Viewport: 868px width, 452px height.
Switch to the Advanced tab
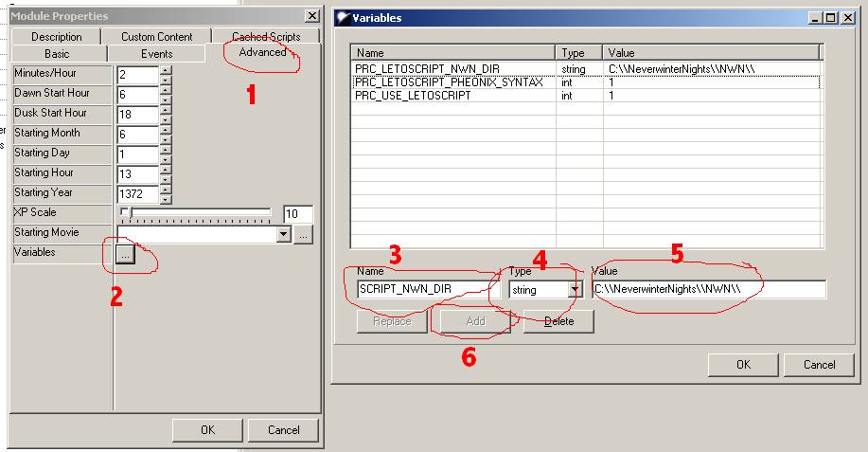[262, 53]
